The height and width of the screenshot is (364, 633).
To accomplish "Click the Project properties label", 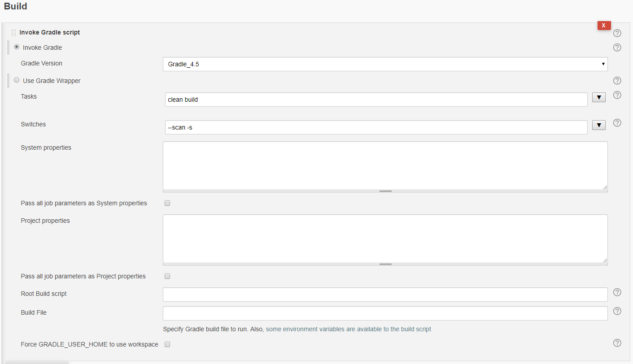I will pos(45,221).
